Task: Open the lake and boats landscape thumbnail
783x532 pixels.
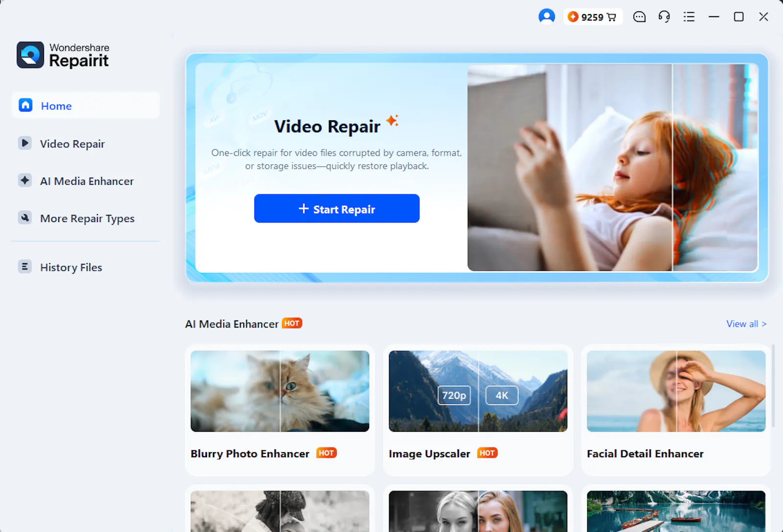Action: (676, 511)
